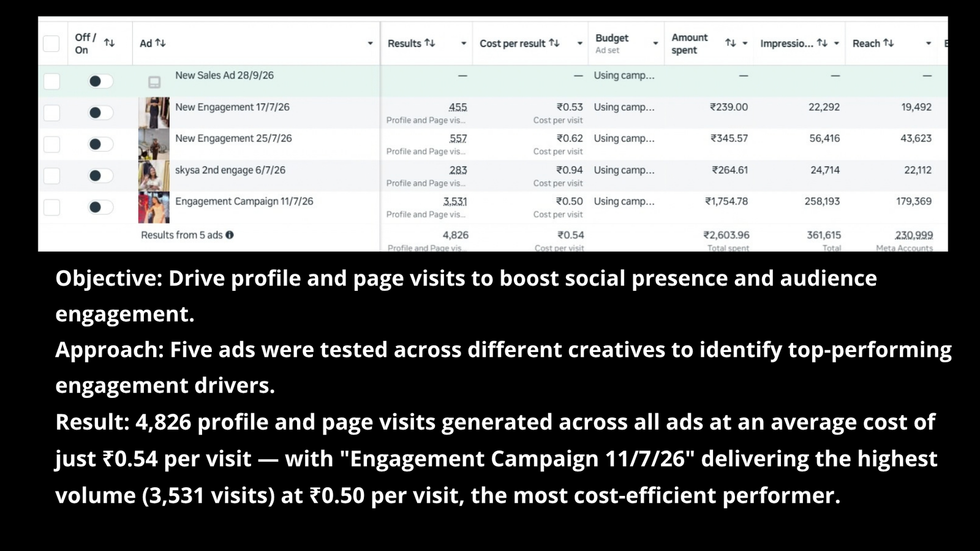Open the Impressions column dropdown arrow
Viewport: 980px width, 551px height.
click(836, 43)
